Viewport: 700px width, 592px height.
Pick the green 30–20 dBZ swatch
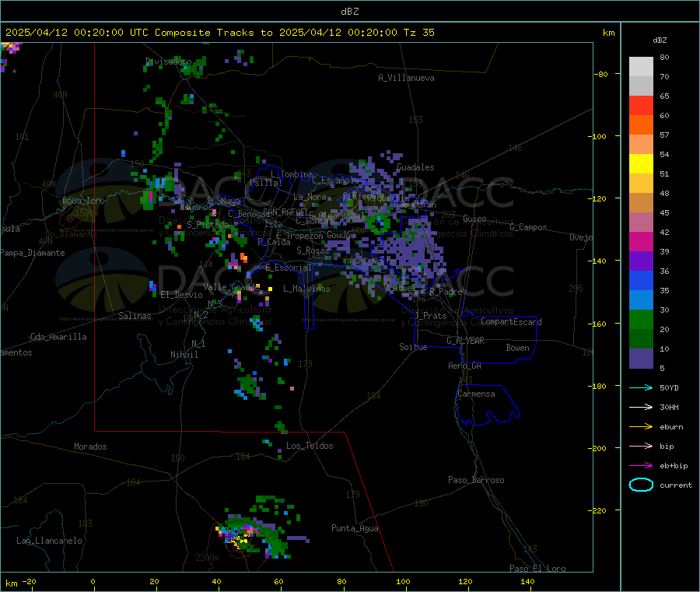(641, 319)
